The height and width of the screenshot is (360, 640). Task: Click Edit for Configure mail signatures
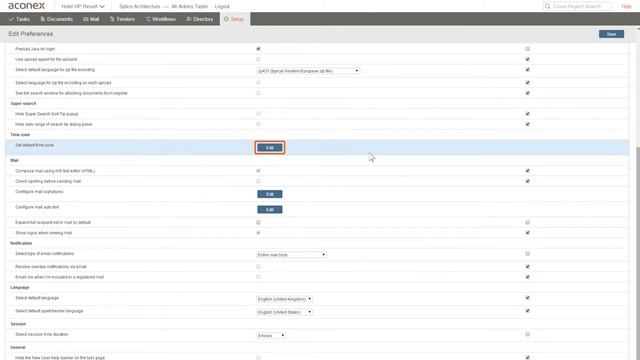coord(269,194)
